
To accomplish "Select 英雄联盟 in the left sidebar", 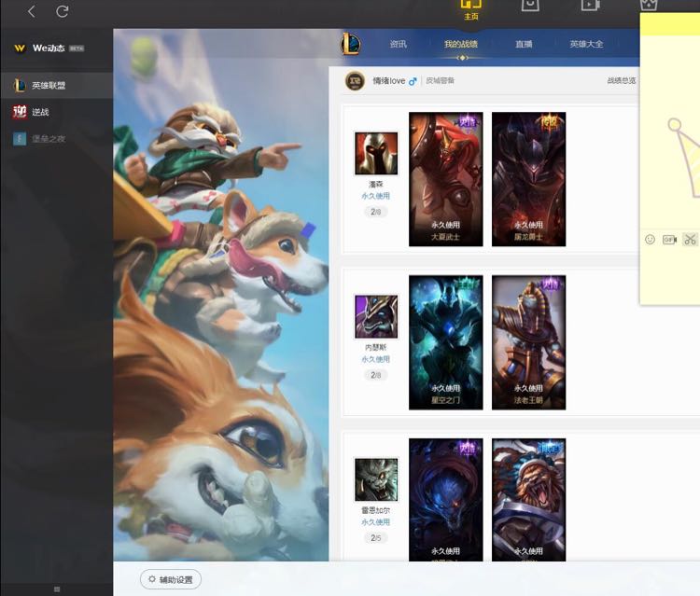I will [49, 86].
